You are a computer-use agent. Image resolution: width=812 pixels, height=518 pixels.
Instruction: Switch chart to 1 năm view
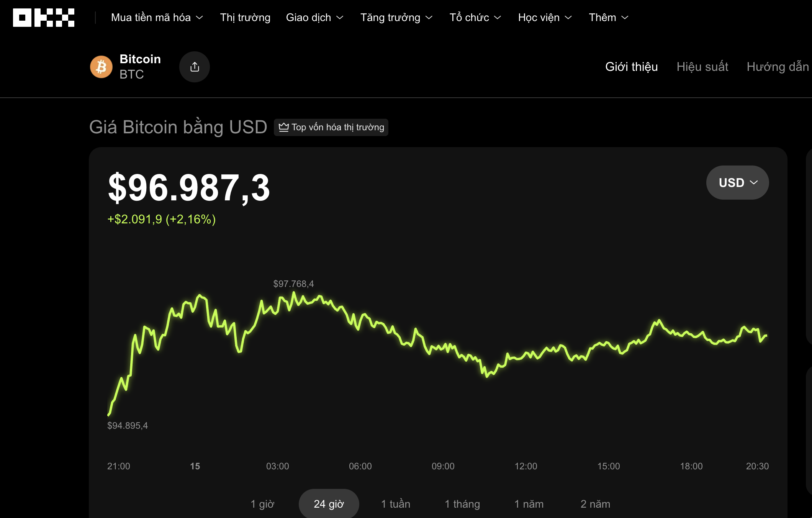click(x=529, y=504)
